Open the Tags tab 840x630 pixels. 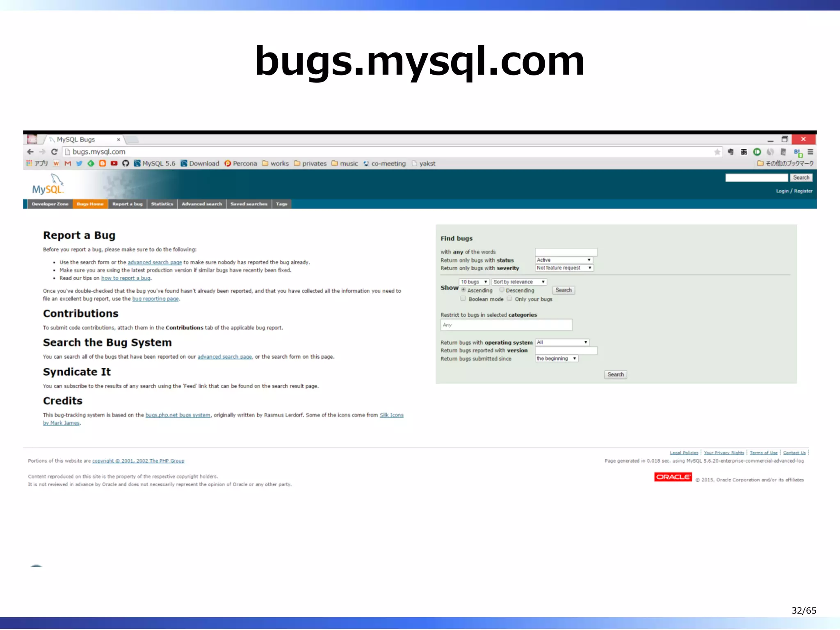click(x=282, y=204)
